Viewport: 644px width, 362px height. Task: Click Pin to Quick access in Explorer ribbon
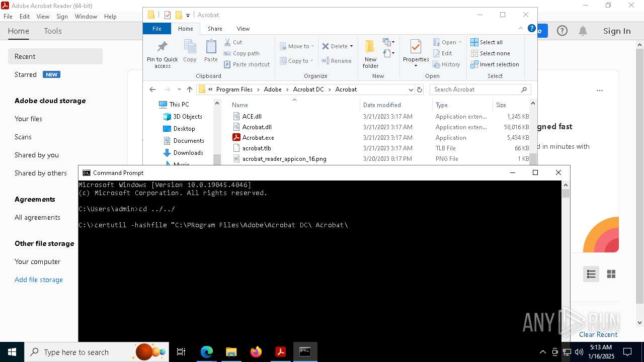coord(162,54)
